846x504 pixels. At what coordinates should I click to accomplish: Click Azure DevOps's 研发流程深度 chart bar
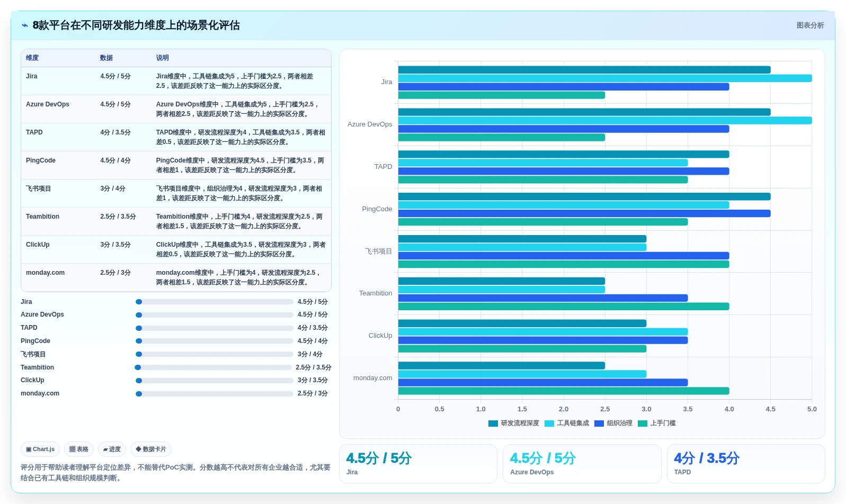click(584, 112)
